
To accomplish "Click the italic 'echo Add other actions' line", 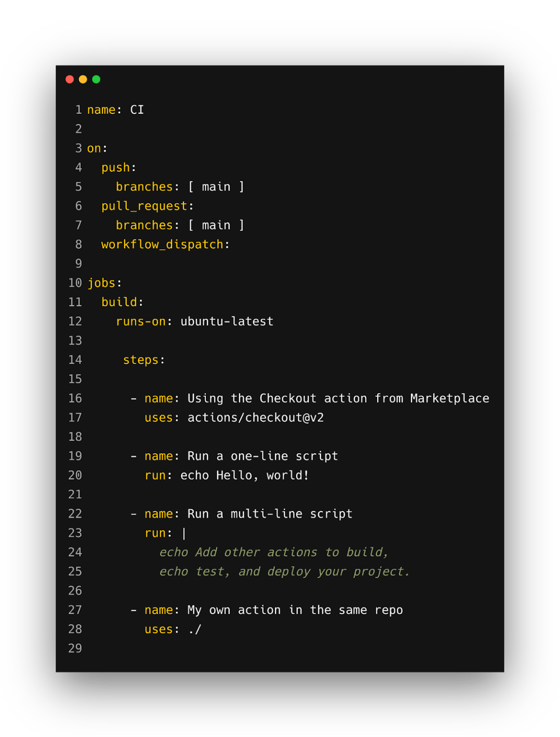I will point(274,552).
